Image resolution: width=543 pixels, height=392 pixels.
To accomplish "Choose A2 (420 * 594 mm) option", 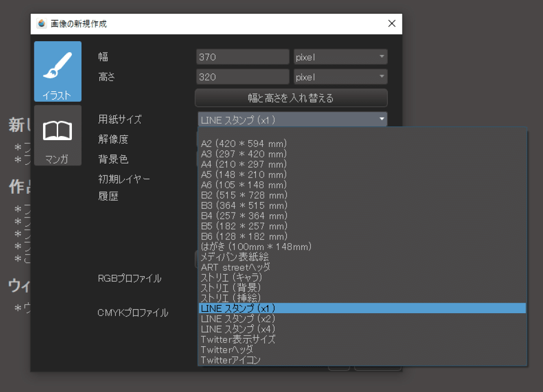I will click(x=362, y=143).
